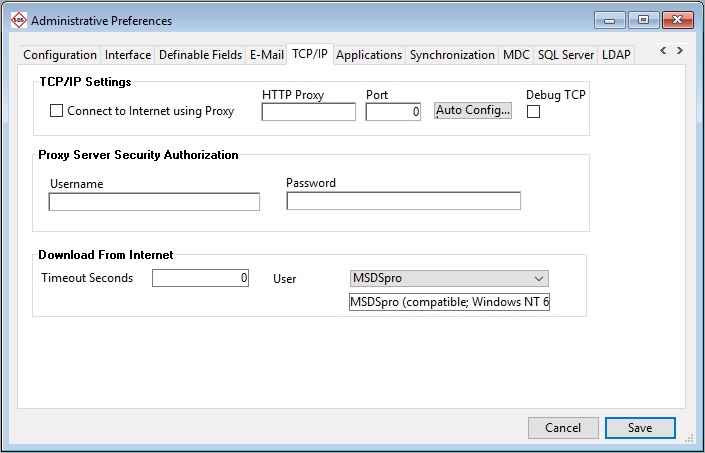The image size is (705, 453).
Task: Click the application logo icon in title bar
Action: point(17,20)
